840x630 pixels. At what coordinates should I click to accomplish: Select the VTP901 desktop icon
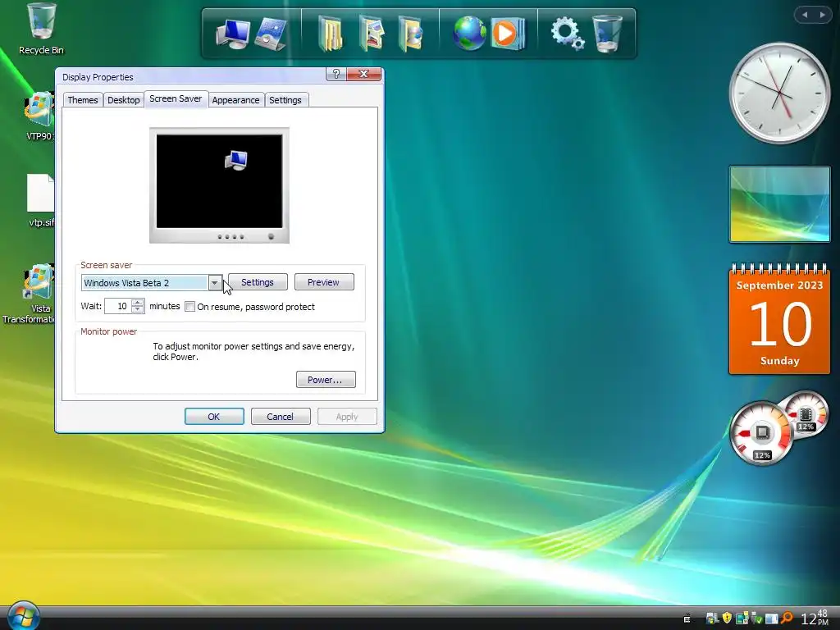(40, 116)
